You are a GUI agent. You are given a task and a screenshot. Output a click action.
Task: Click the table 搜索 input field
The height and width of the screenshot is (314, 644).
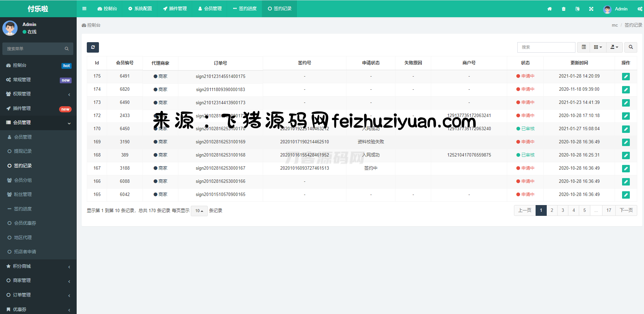pyautogui.click(x=546, y=47)
